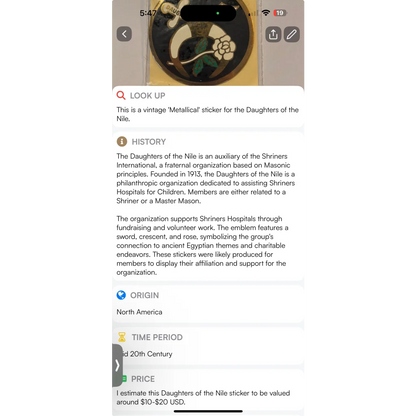Tap the back chevron button
This screenshot has width=416, height=416.
124,34
